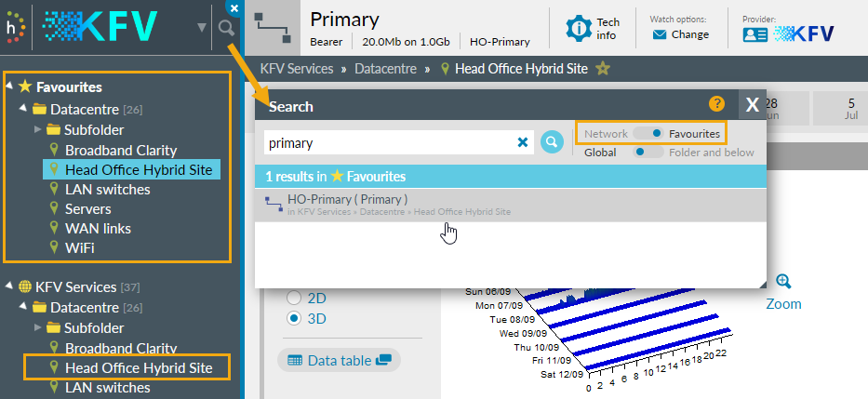
Task: Select WAN links in the Favourites tree
Action: tap(98, 228)
